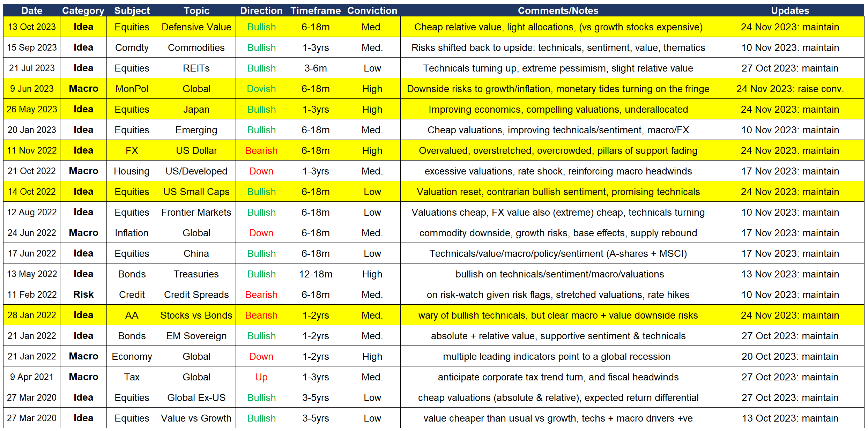
Task: Select the 'Commodities' topic cell
Action: tap(196, 47)
